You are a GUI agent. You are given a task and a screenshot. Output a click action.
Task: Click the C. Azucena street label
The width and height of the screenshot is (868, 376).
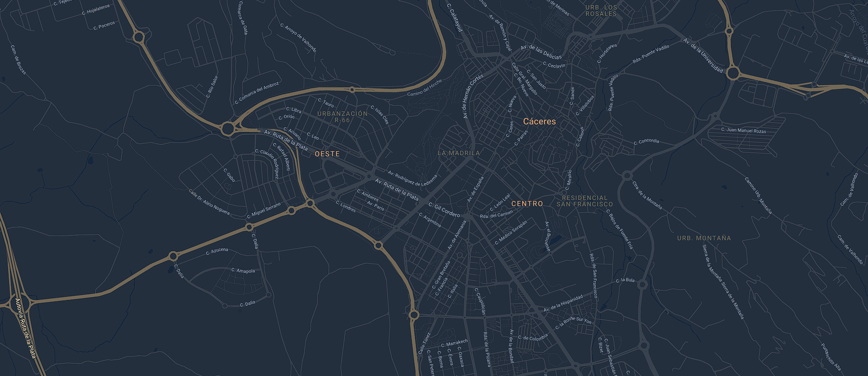[x=217, y=251]
